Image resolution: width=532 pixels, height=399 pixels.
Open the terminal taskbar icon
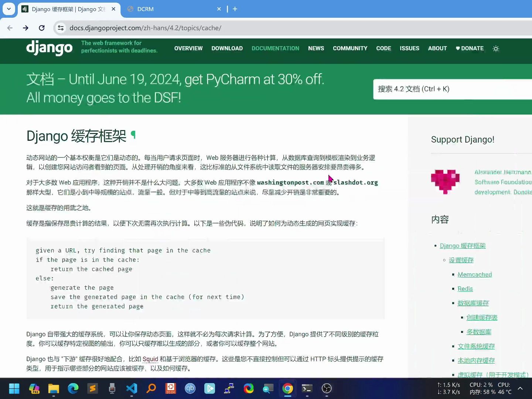[307, 388]
